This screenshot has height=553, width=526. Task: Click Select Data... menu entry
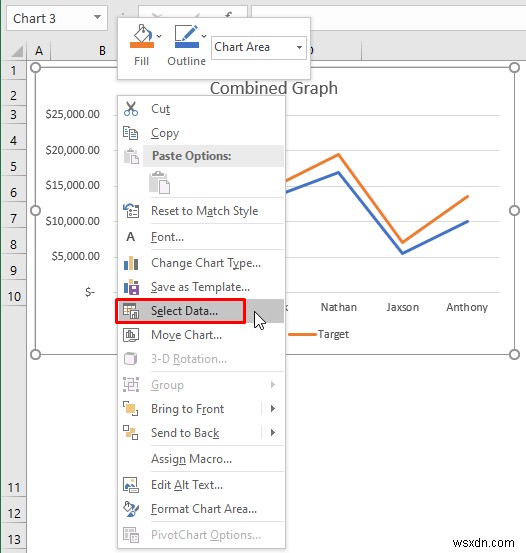(x=201, y=311)
